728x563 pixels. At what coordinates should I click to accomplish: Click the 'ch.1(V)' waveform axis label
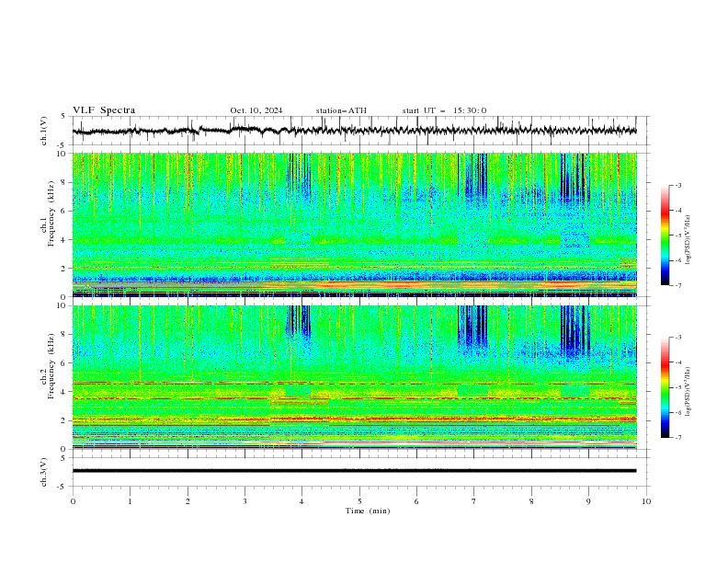coord(44,131)
